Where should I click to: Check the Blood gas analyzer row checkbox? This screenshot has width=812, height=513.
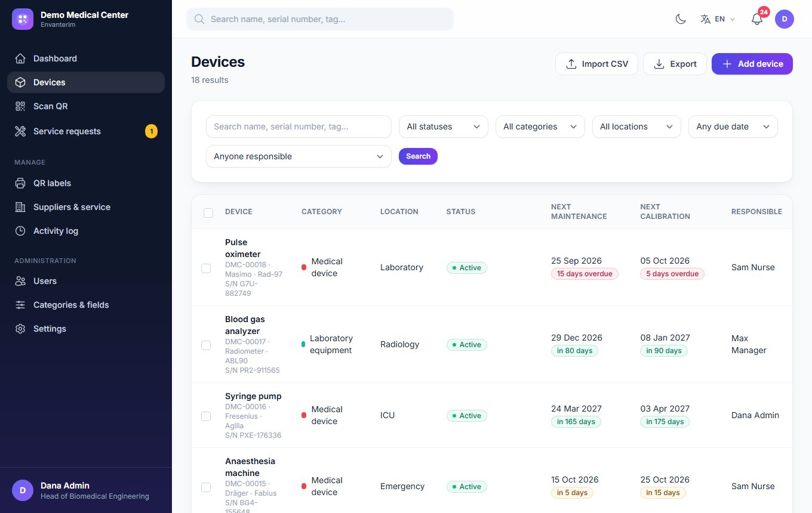coord(206,345)
